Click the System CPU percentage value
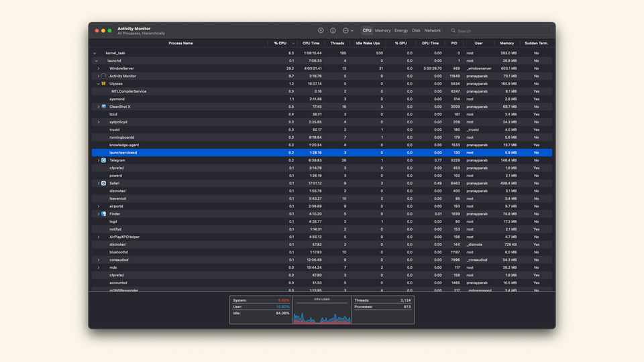 click(x=283, y=300)
